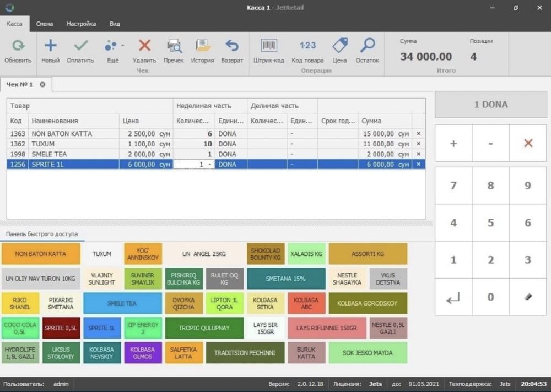Add XALADIS KG quick item
The height and width of the screenshot is (392, 551).
(x=306, y=254)
